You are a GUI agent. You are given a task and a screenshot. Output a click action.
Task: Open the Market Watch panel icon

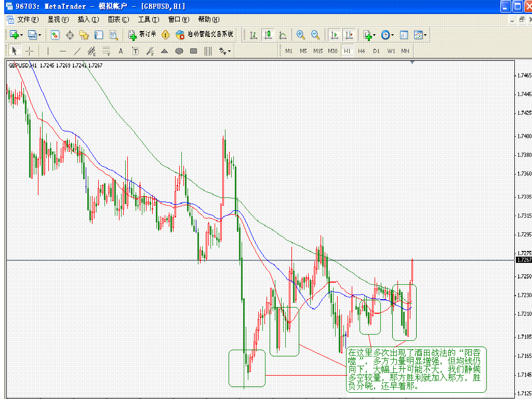tap(55, 35)
